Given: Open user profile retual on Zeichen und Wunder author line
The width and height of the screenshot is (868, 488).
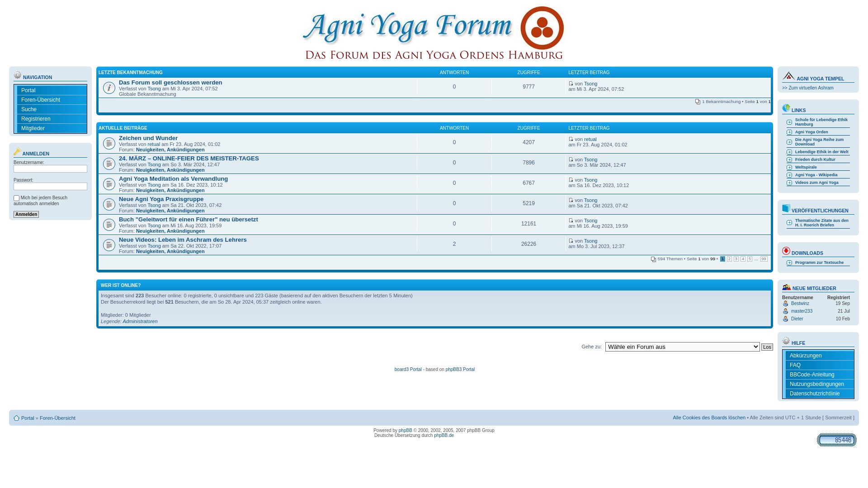Looking at the screenshot, I should tap(154, 145).
